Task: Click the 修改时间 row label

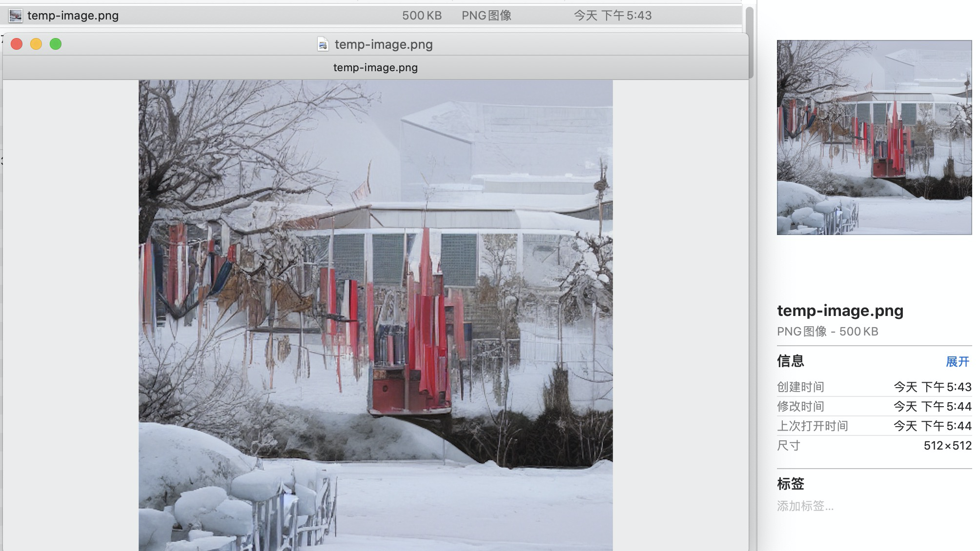Action: (x=800, y=407)
